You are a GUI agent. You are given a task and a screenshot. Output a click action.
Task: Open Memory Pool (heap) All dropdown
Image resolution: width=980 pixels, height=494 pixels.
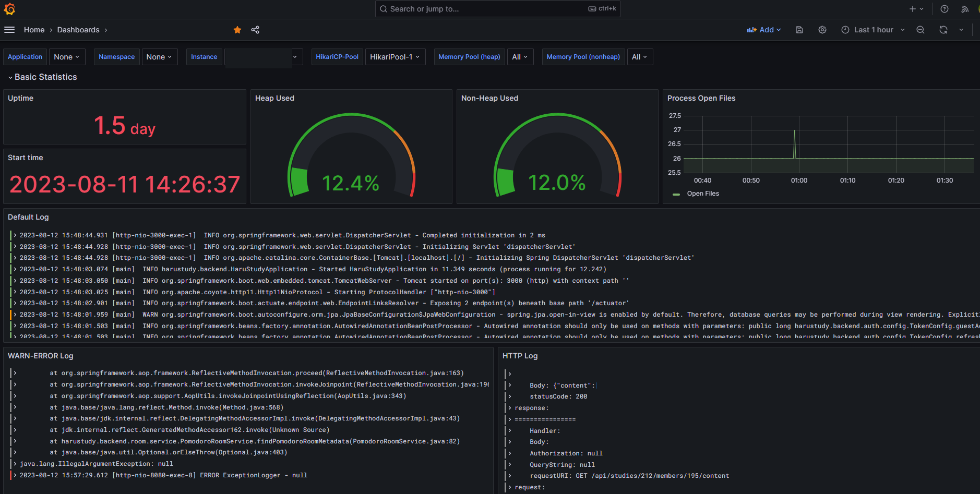[x=520, y=57]
